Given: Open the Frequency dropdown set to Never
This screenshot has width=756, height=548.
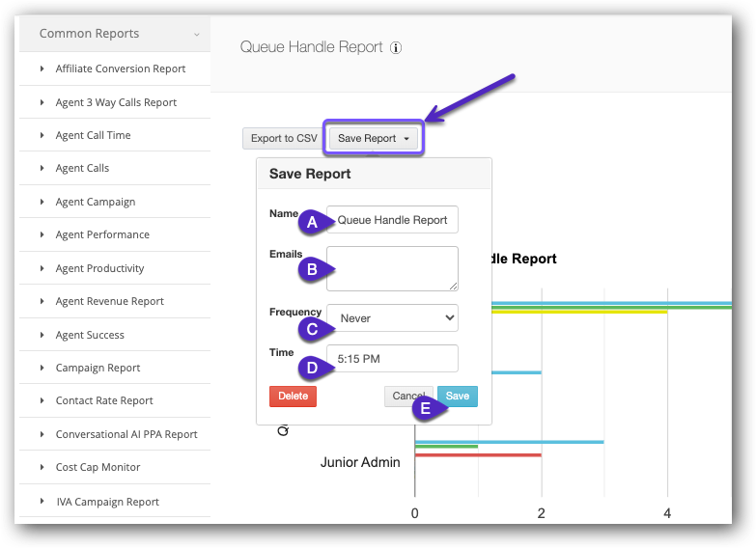Looking at the screenshot, I should (392, 318).
